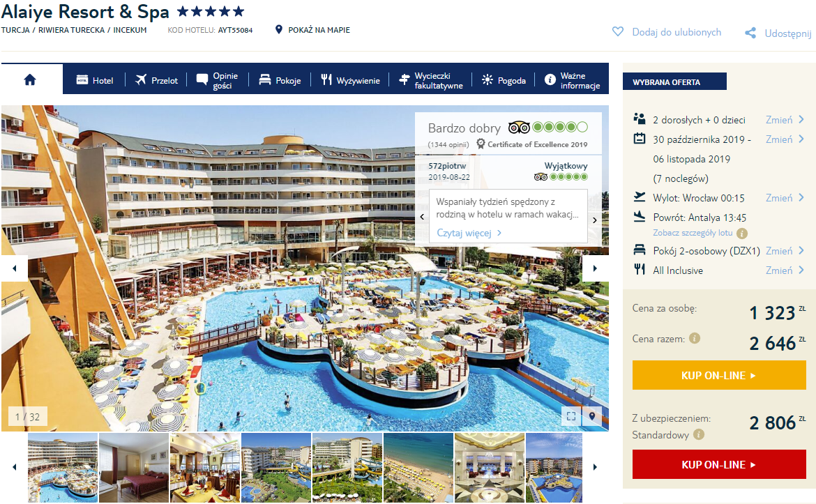The width and height of the screenshot is (816, 504).
Task: Click yellow KUP ON-LINE button
Action: [718, 376]
